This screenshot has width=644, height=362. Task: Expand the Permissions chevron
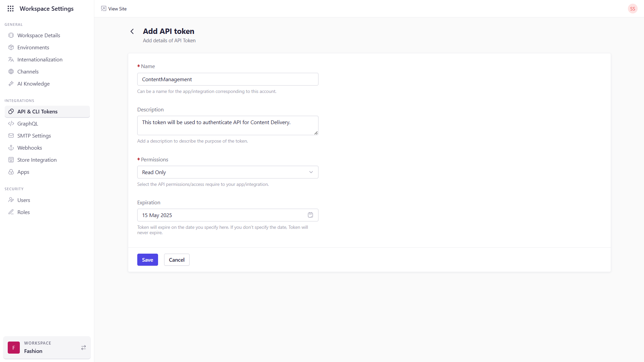(311, 172)
